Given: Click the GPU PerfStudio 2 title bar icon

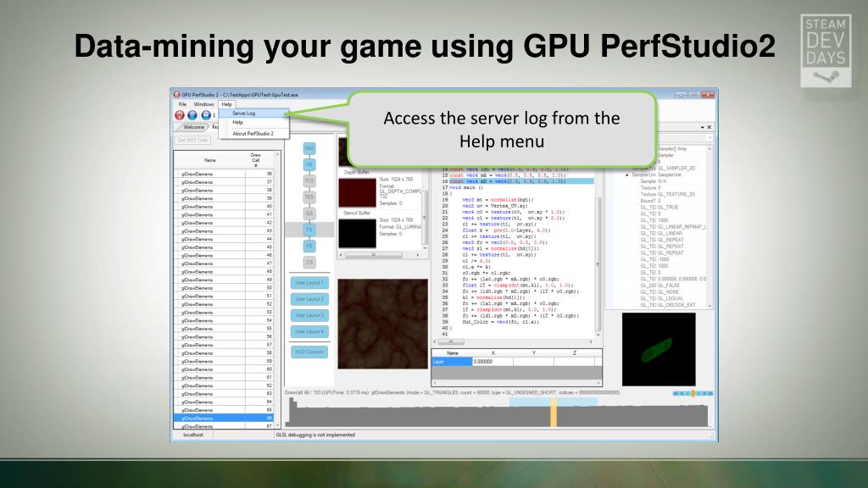Looking at the screenshot, I should tap(176, 95).
